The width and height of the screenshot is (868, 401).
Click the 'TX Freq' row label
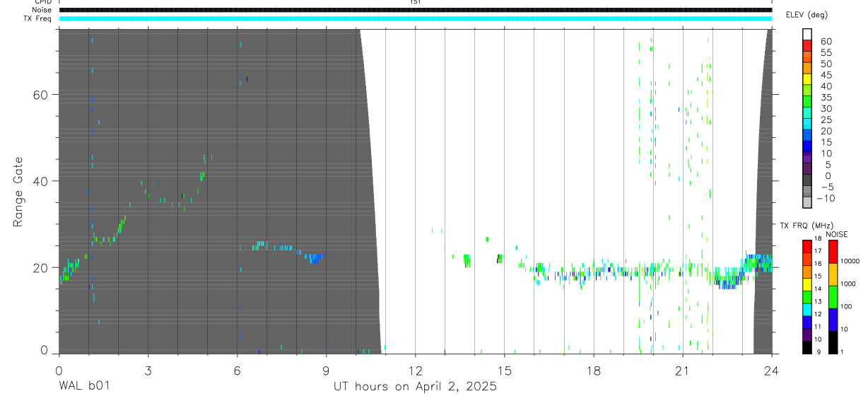[38, 18]
